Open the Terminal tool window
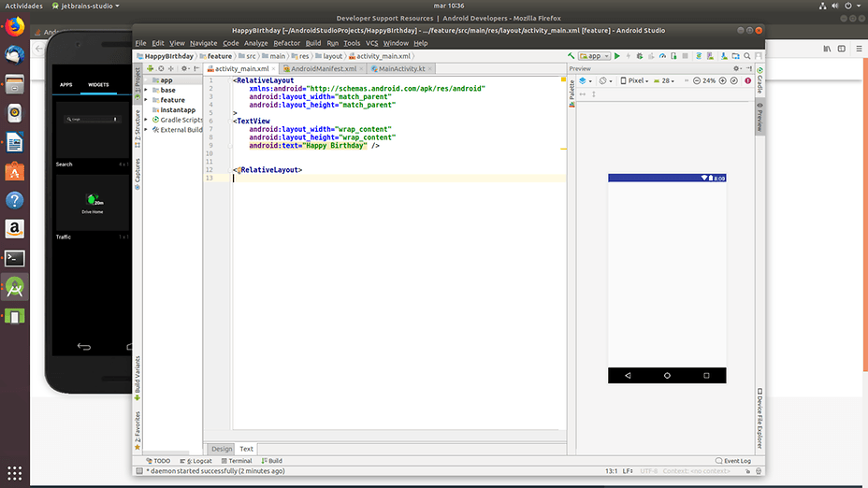868x488 pixels. pos(237,460)
